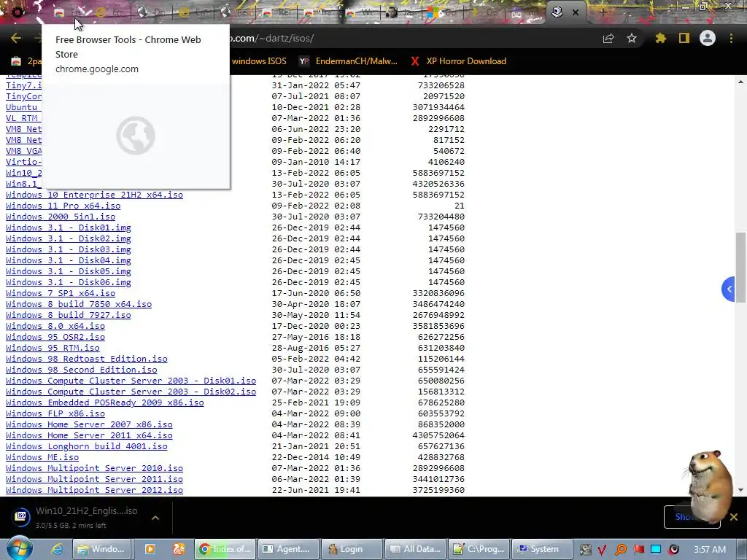Open the media player taskbar icon
The image size is (747, 560).
pyautogui.click(x=150, y=549)
